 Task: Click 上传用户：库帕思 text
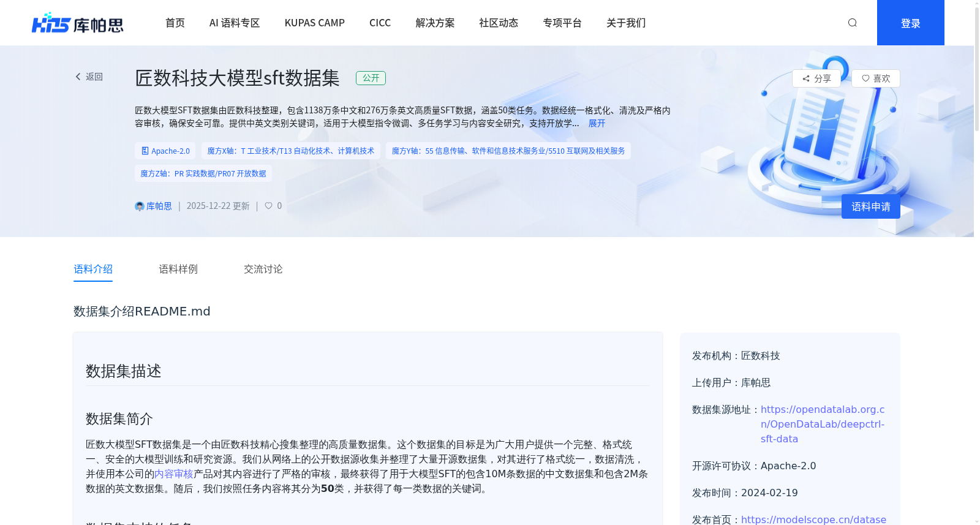pos(731,383)
